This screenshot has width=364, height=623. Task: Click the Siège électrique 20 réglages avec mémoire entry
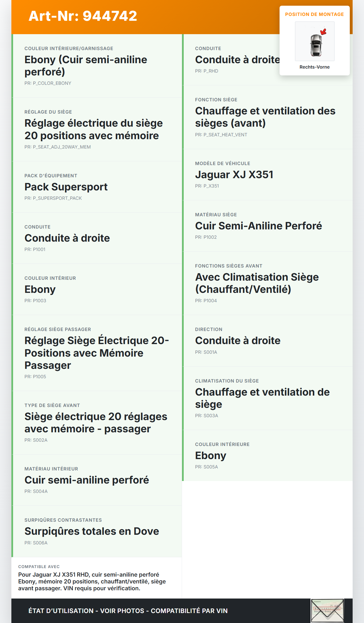96,423
